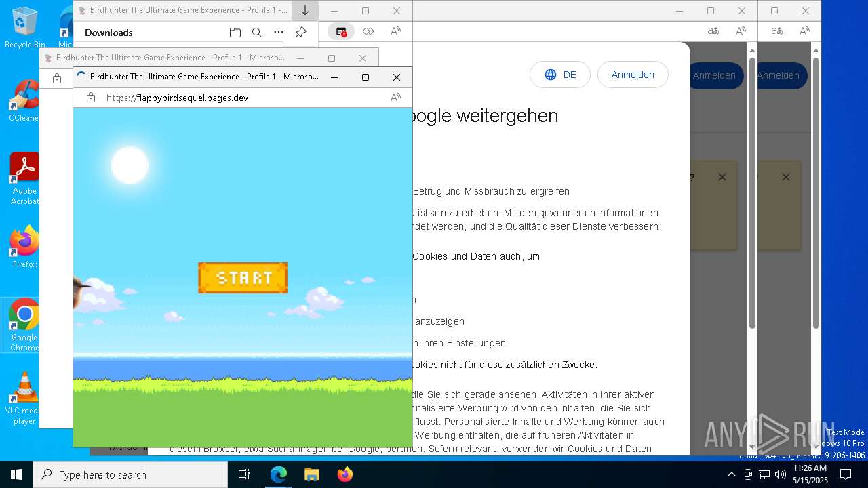The height and width of the screenshot is (488, 868).
Task: Click Read aloud icon in flappybirdsequel window
Action: pos(395,98)
